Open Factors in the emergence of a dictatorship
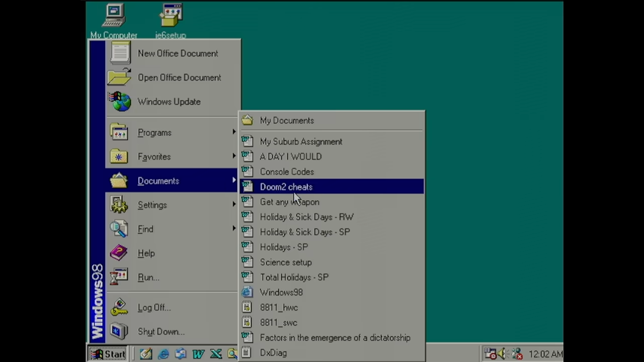Image resolution: width=644 pixels, height=362 pixels. pos(332,338)
